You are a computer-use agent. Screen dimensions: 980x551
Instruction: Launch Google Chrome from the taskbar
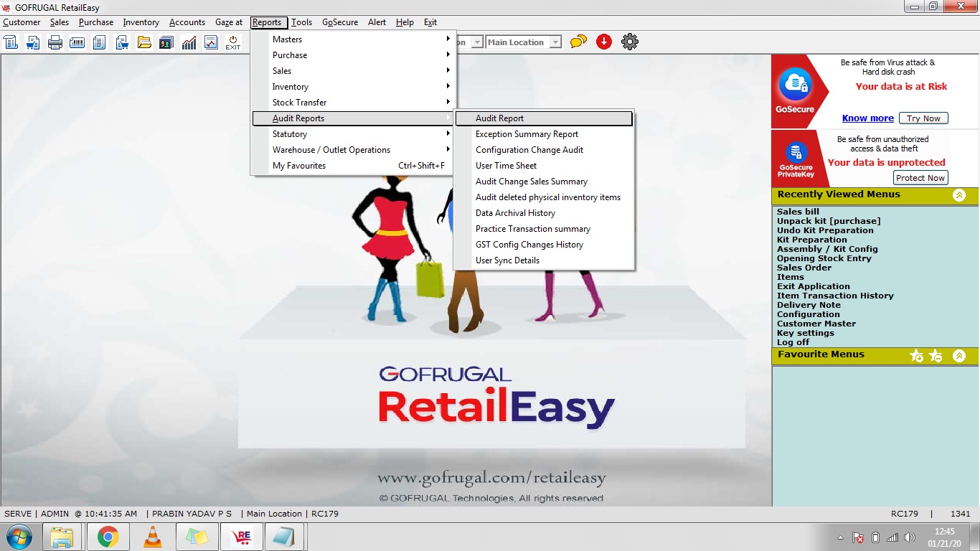(108, 537)
